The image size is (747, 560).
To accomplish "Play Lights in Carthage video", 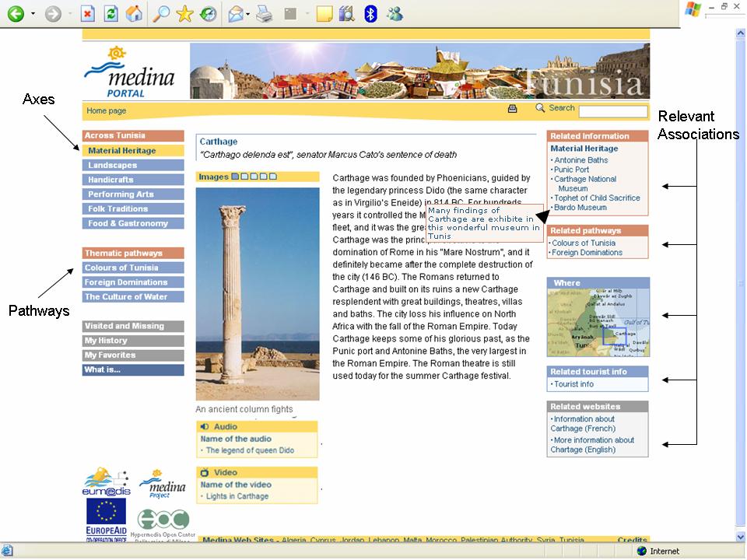I will coord(237,496).
